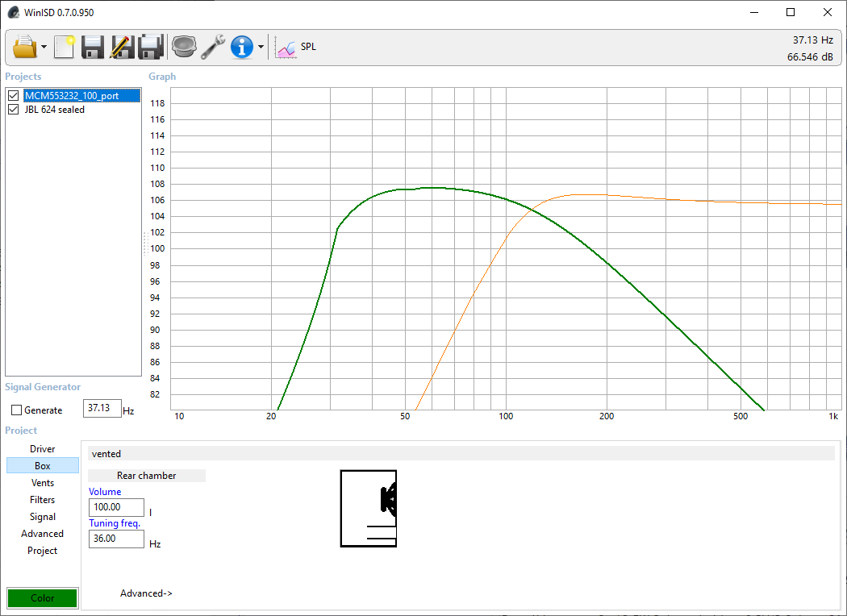Click the WinISD title bar app icon
The image size is (847, 616).
pyautogui.click(x=14, y=12)
